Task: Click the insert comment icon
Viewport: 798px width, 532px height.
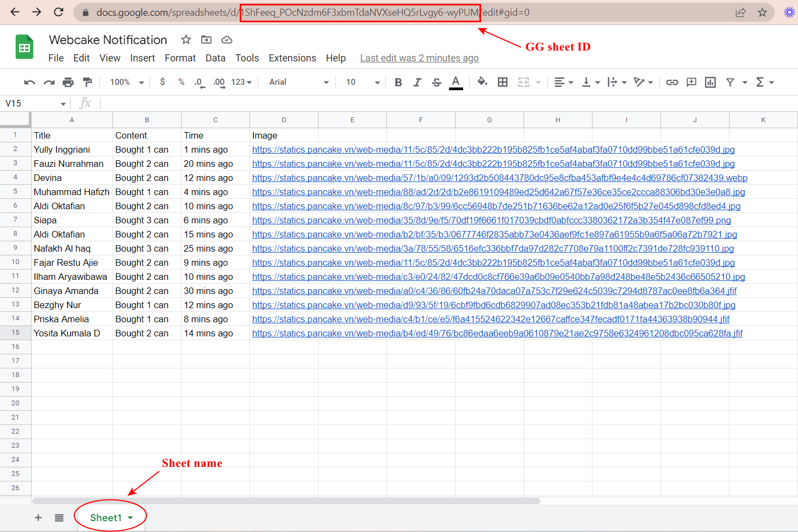Action: coord(691,82)
